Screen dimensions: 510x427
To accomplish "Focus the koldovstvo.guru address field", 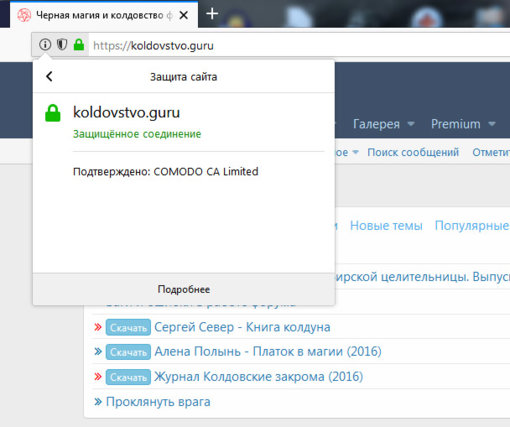I will pyautogui.click(x=299, y=45).
